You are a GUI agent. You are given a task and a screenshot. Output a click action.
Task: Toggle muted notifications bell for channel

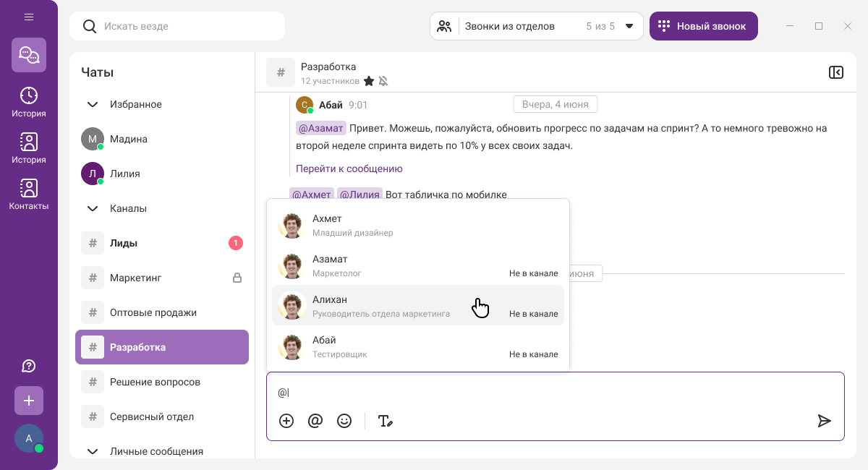pos(383,81)
